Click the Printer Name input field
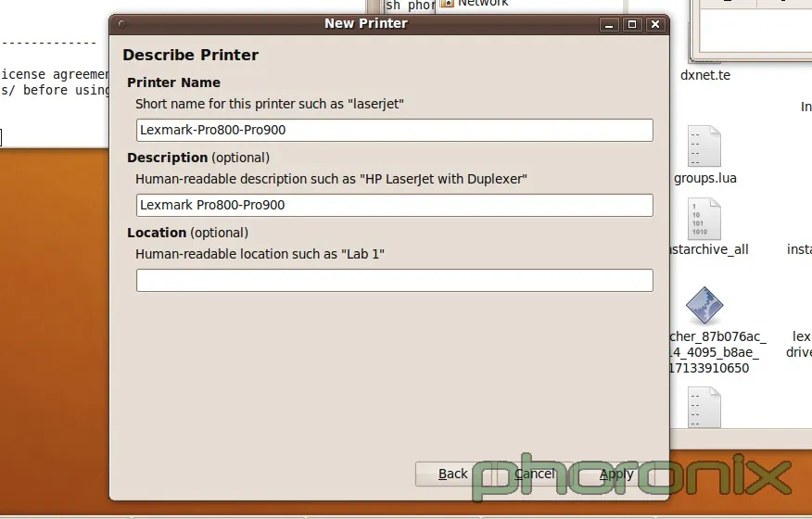This screenshot has height=519, width=812. pos(395,130)
